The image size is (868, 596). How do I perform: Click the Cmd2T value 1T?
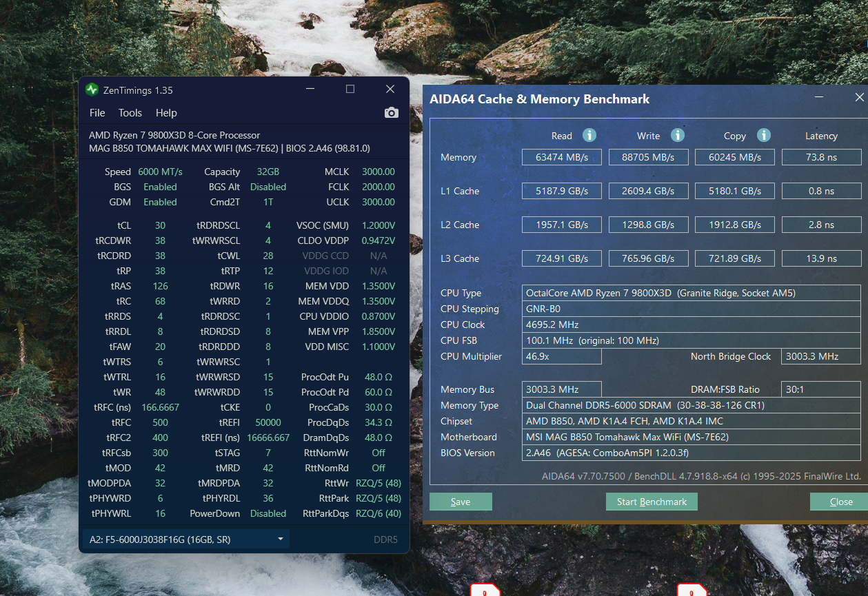(x=268, y=202)
